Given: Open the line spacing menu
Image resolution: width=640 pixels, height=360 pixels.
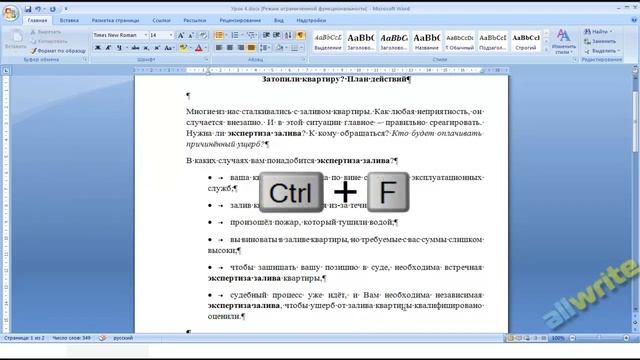Looking at the screenshot, I should point(265,48).
